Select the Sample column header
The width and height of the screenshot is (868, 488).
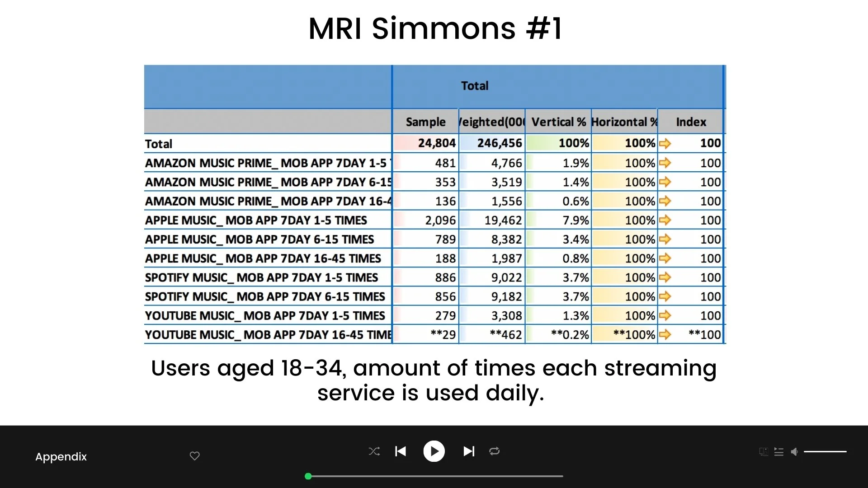tap(425, 122)
